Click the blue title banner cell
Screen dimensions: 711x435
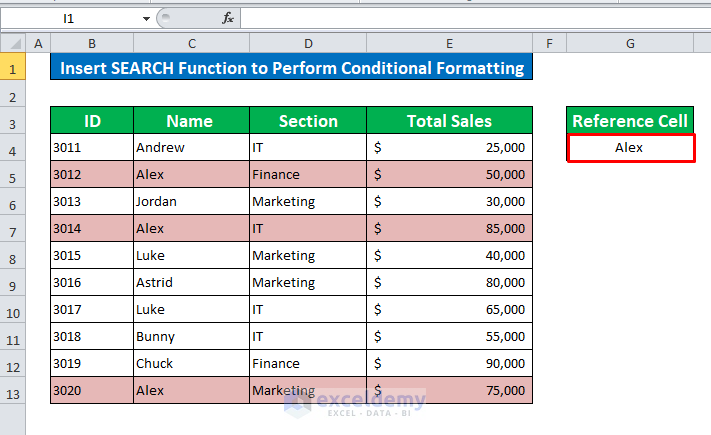coord(291,68)
